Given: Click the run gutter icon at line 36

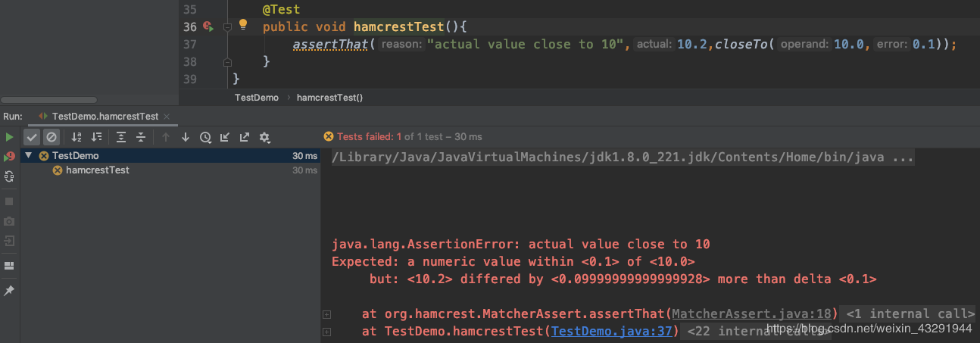Looking at the screenshot, I should coord(209,27).
